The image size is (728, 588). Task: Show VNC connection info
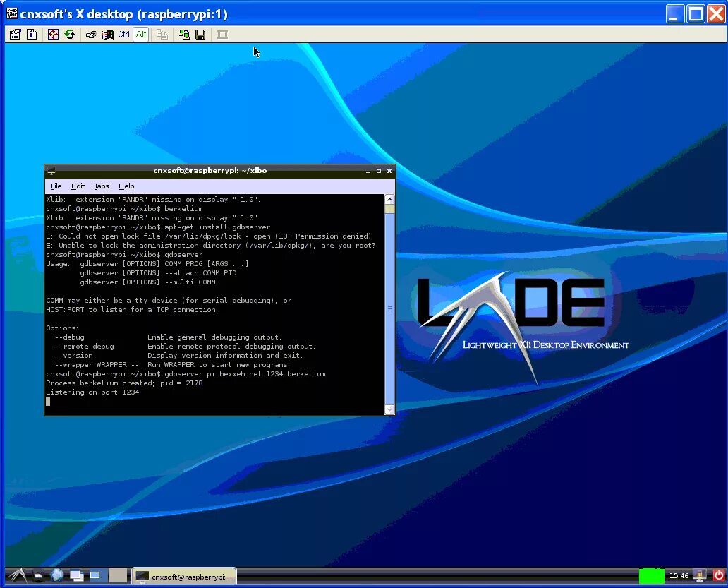pos(32,35)
